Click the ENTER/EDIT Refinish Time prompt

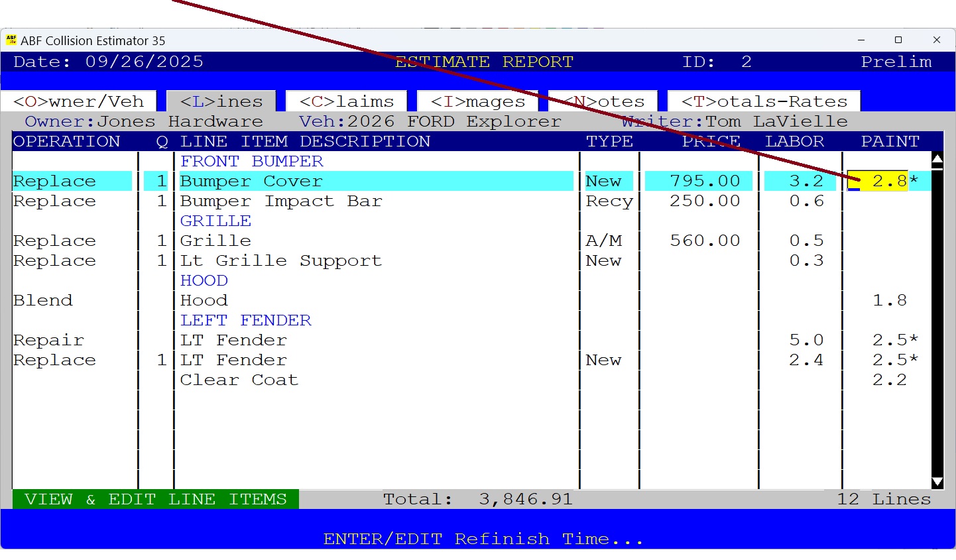tap(482, 538)
